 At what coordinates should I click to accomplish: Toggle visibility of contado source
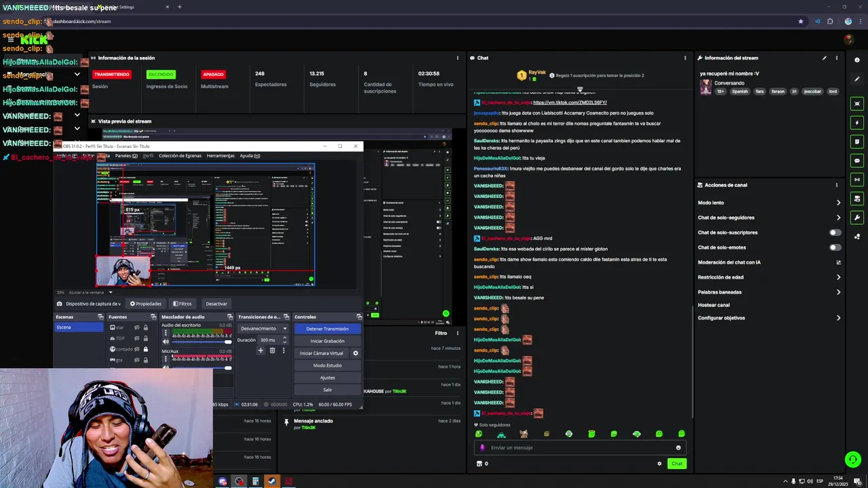tap(136, 349)
